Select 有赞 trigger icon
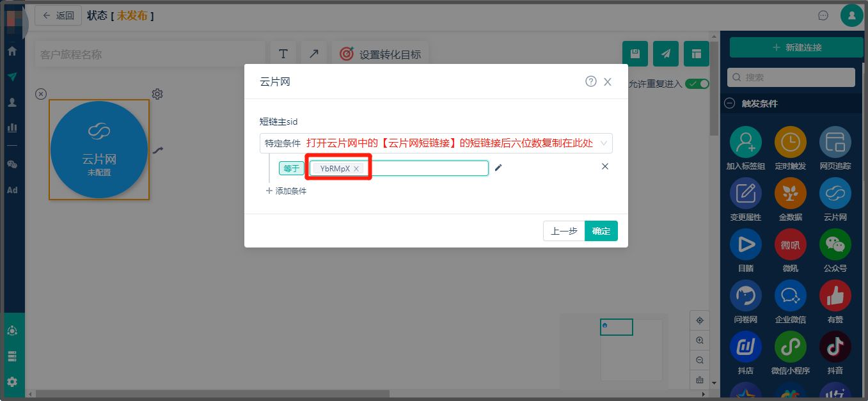This screenshot has width=868, height=401. (835, 295)
